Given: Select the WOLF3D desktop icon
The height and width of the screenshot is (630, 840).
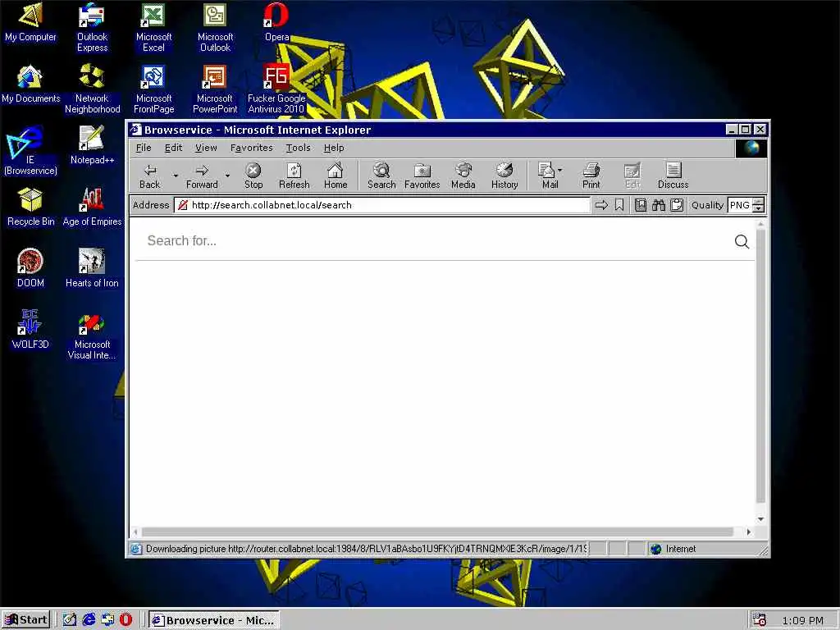Looking at the screenshot, I should pos(30,330).
